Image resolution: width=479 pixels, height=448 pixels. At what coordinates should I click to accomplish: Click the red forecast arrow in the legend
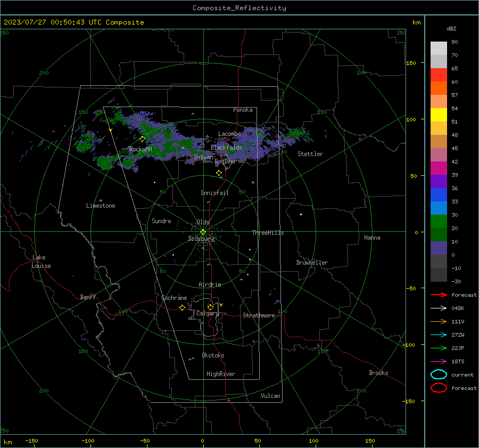439,295
